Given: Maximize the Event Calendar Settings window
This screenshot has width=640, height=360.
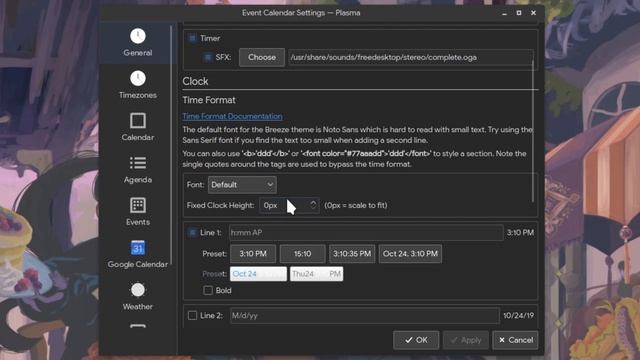Looking at the screenshot, I should 519,13.
